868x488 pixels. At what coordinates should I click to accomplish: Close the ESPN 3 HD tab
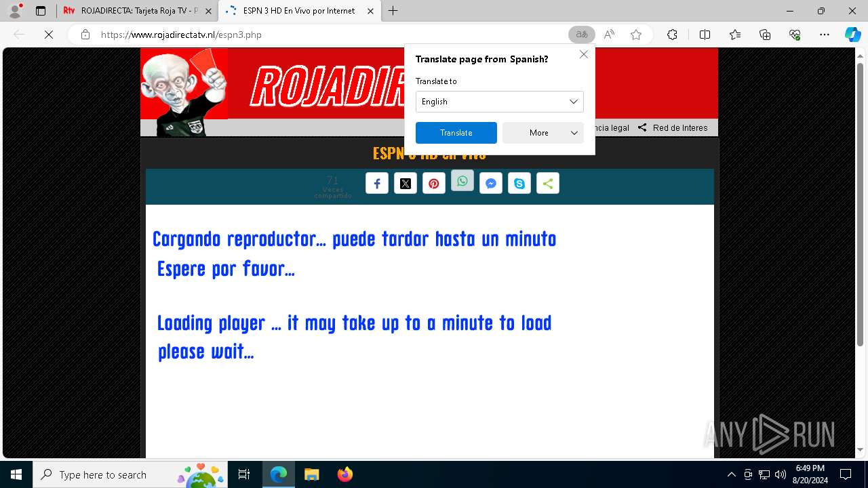point(370,11)
